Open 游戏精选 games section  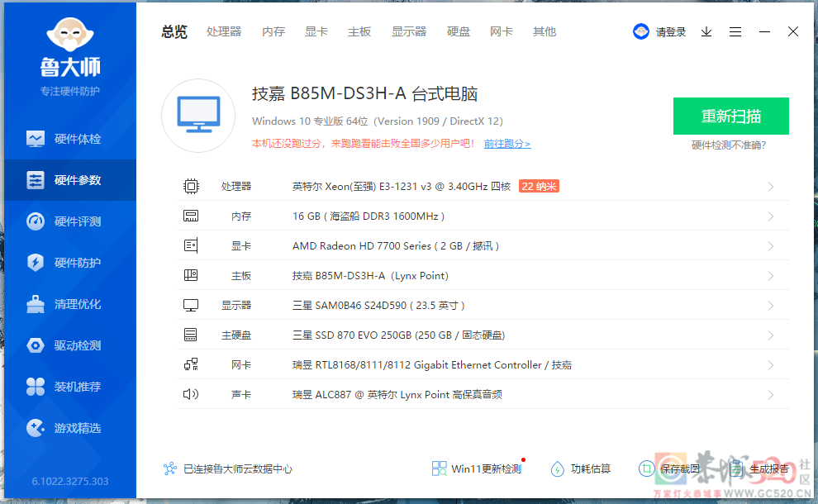coord(70,428)
